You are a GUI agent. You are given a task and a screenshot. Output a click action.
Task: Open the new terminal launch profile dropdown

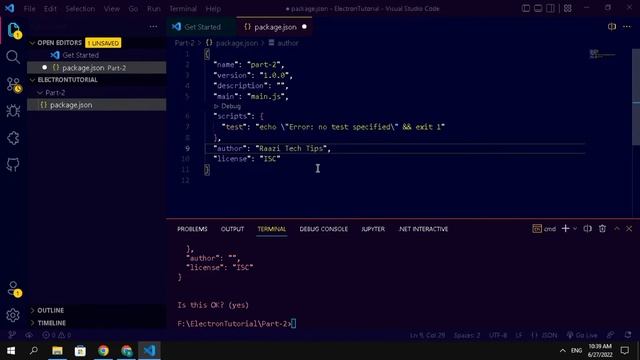575,229
